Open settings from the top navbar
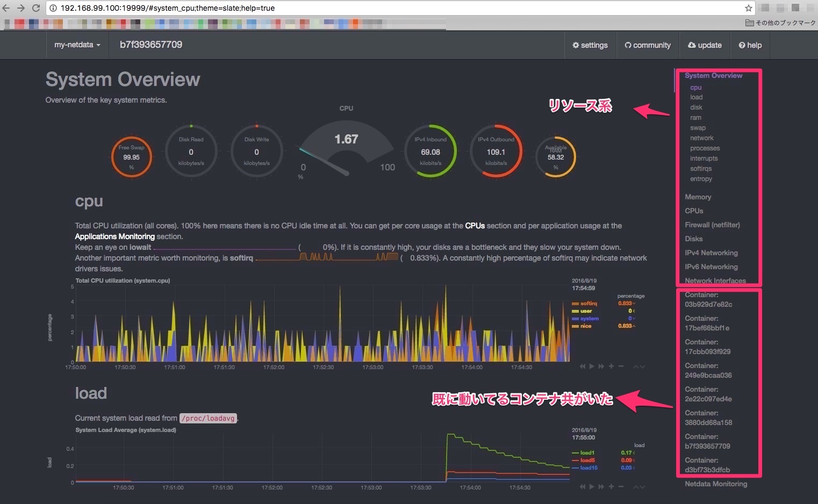 (590, 45)
